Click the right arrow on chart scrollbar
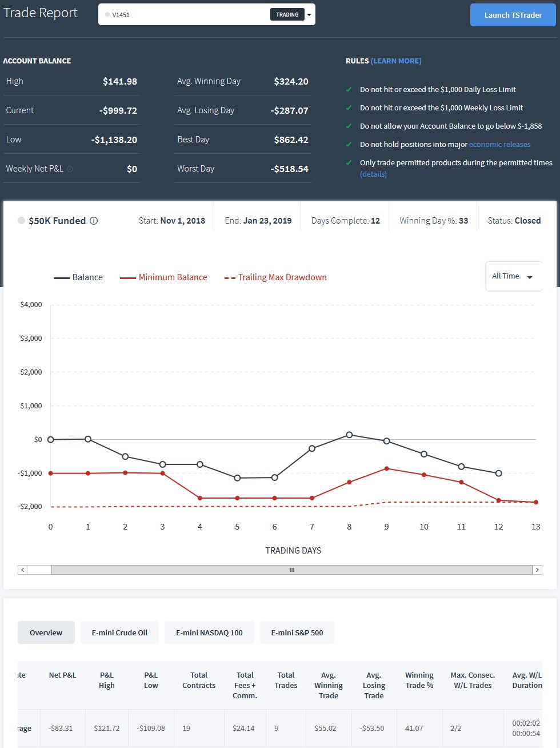Screen dimensions: 560x748 [537, 570]
